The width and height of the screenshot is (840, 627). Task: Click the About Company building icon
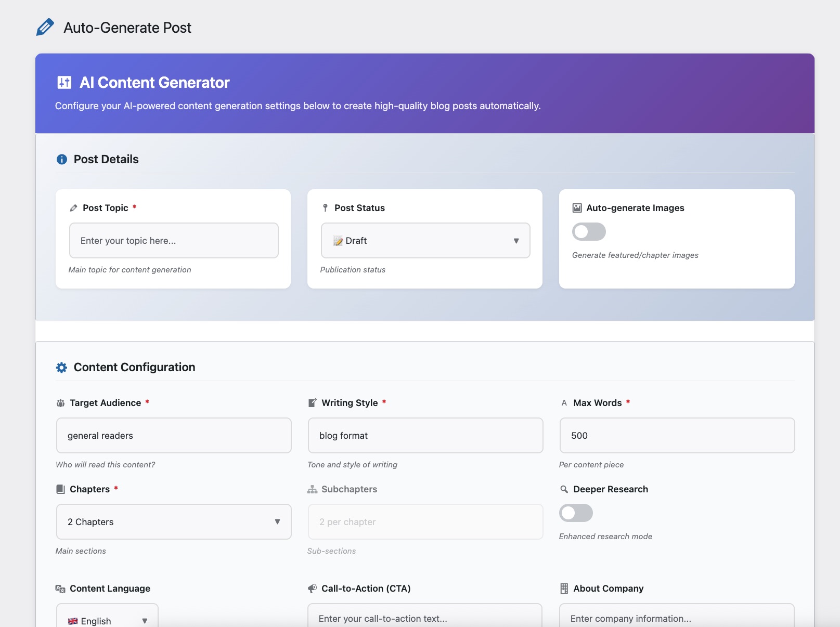click(564, 589)
